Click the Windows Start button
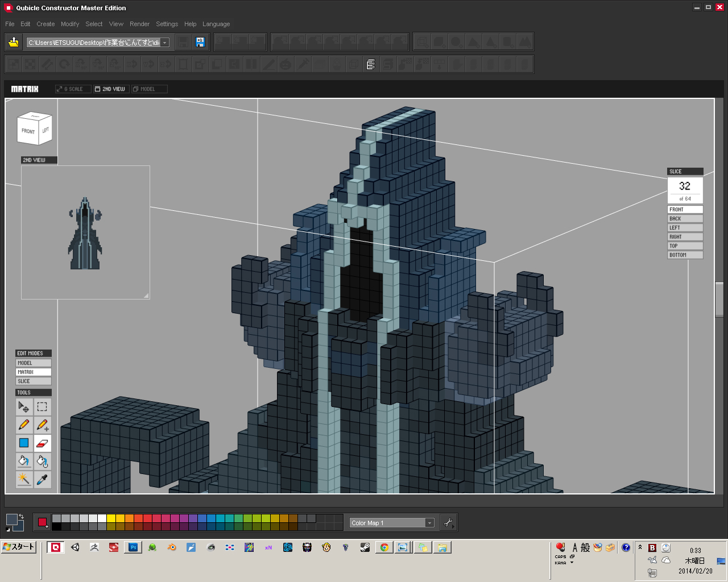The width and height of the screenshot is (728, 582). (x=19, y=547)
